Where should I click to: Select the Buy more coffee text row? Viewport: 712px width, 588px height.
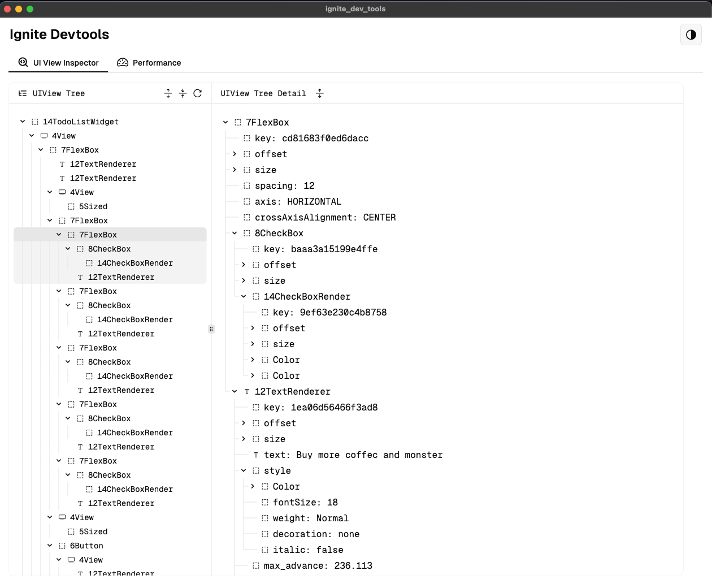pyautogui.click(x=354, y=455)
